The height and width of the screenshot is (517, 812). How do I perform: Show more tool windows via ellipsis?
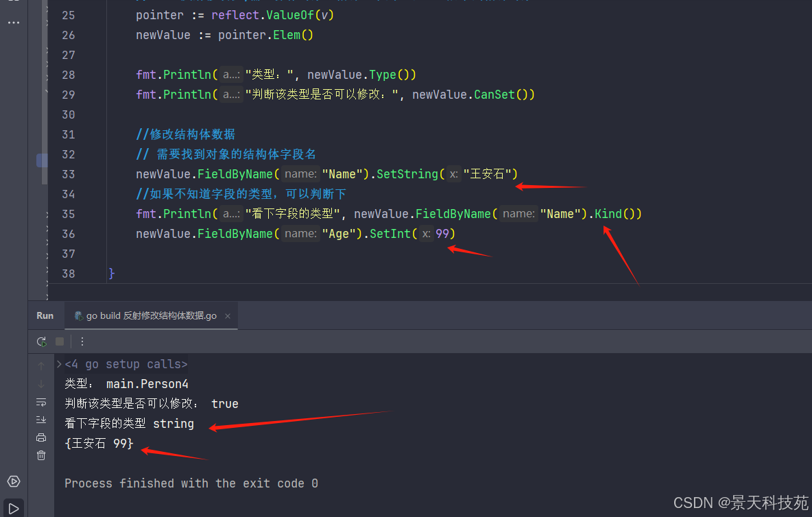pos(14,23)
